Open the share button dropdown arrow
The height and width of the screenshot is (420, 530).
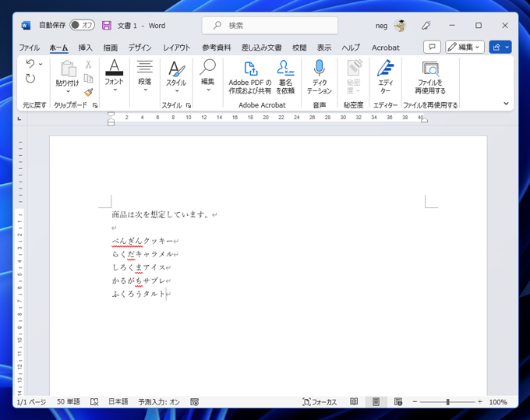pos(507,47)
